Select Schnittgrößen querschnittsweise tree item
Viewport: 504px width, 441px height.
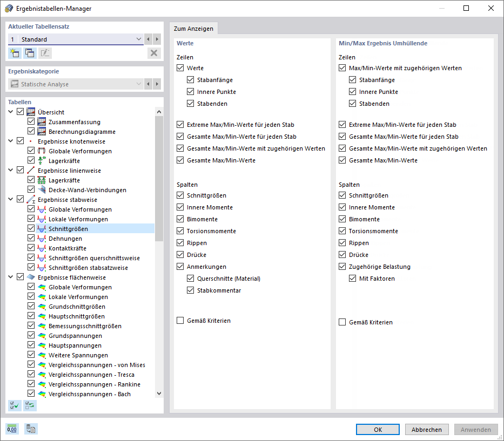tap(94, 258)
